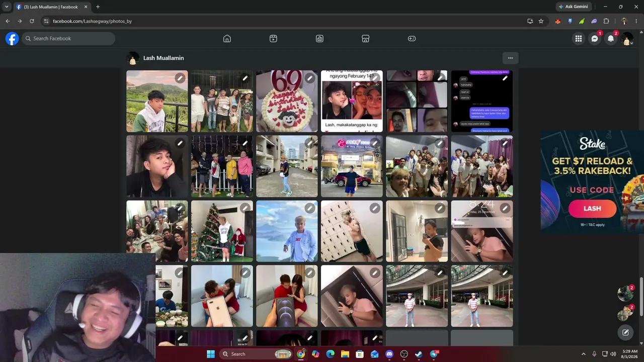Open Messenger chats icon
Image resolution: width=644 pixels, height=362 pixels.
[x=595, y=39]
